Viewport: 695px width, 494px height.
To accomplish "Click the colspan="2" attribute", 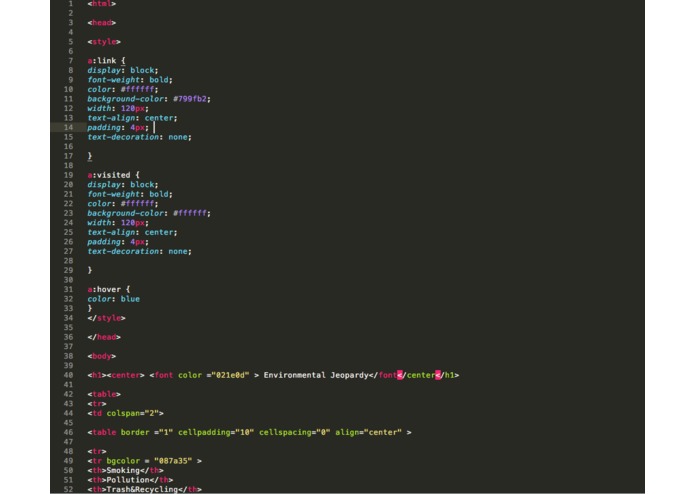I will (133, 413).
